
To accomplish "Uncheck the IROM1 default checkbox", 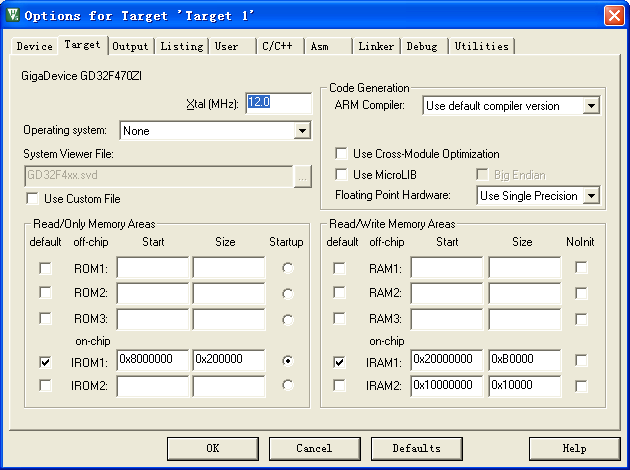I will 45,361.
